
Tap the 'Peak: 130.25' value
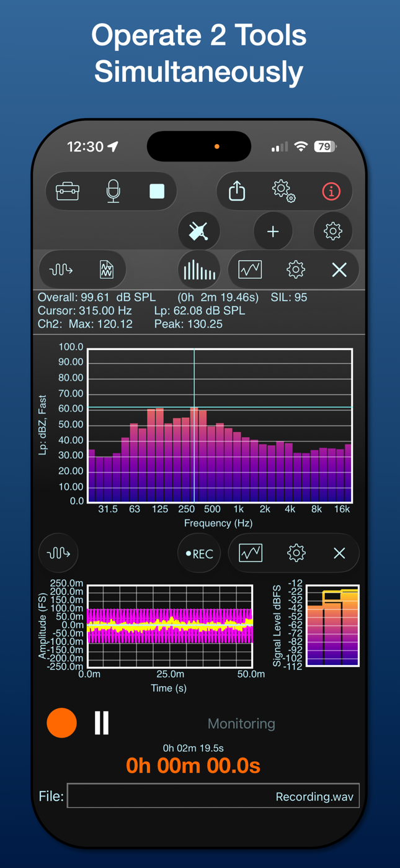coord(188,324)
